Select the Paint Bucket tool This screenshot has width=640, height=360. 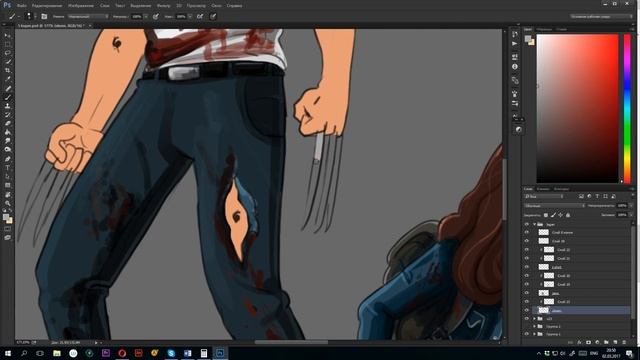click(7, 132)
